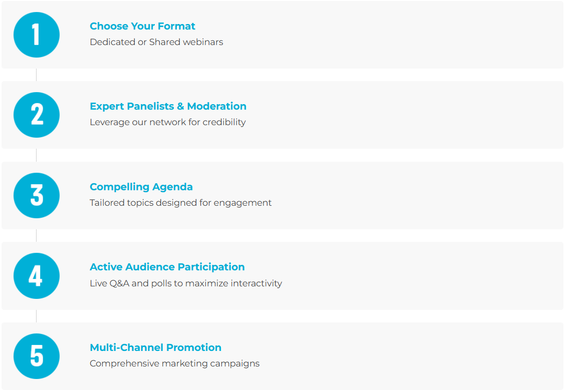
Task: Click the connector line between steps 1 and 2
Action: point(36,75)
